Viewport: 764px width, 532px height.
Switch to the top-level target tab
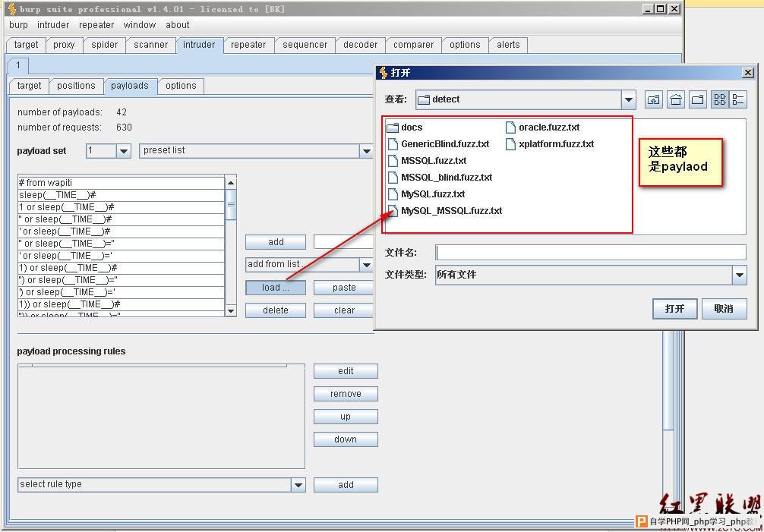26,45
